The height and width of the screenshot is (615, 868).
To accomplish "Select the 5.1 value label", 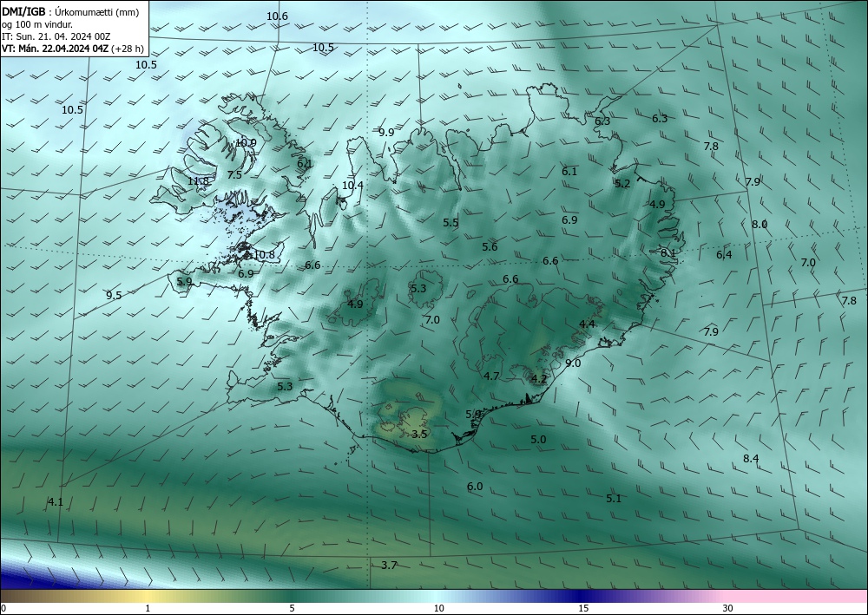I will point(614,499).
